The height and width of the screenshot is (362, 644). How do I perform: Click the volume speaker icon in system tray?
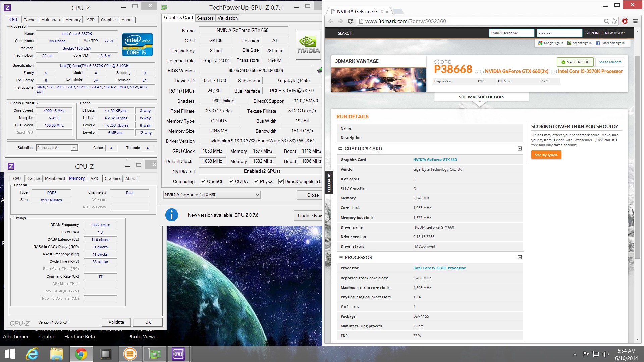tap(606, 354)
